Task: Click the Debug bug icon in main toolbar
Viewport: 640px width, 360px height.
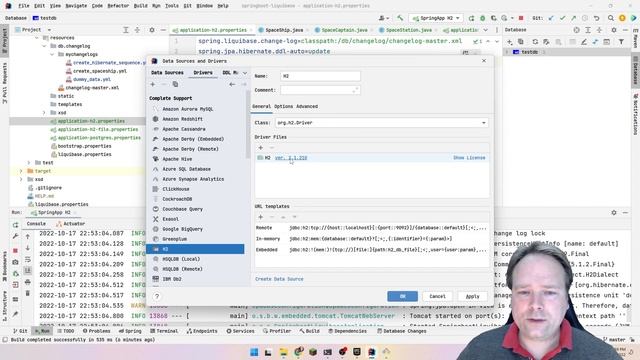Action: coord(482,18)
